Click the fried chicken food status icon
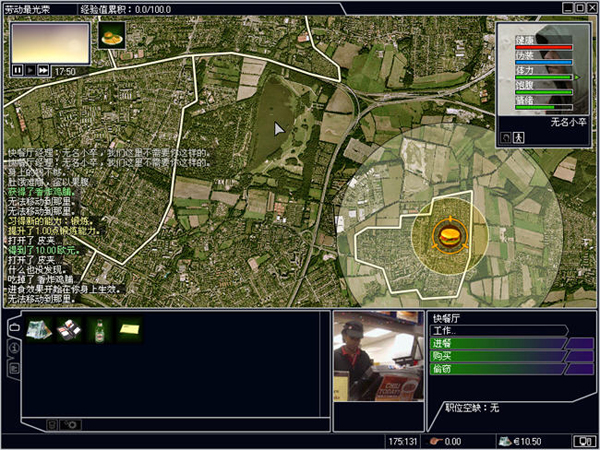This screenshot has width=600, height=450. point(112,35)
